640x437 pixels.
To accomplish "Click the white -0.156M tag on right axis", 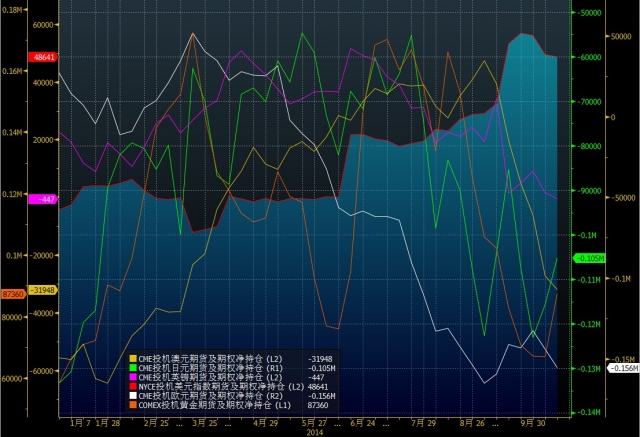I will pyautogui.click(x=623, y=368).
